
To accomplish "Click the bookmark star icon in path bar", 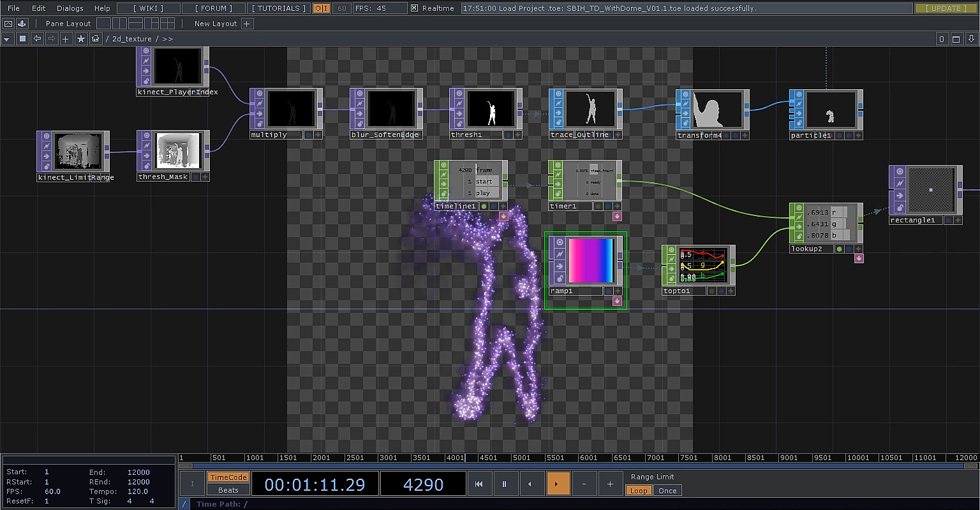I will click(x=81, y=39).
